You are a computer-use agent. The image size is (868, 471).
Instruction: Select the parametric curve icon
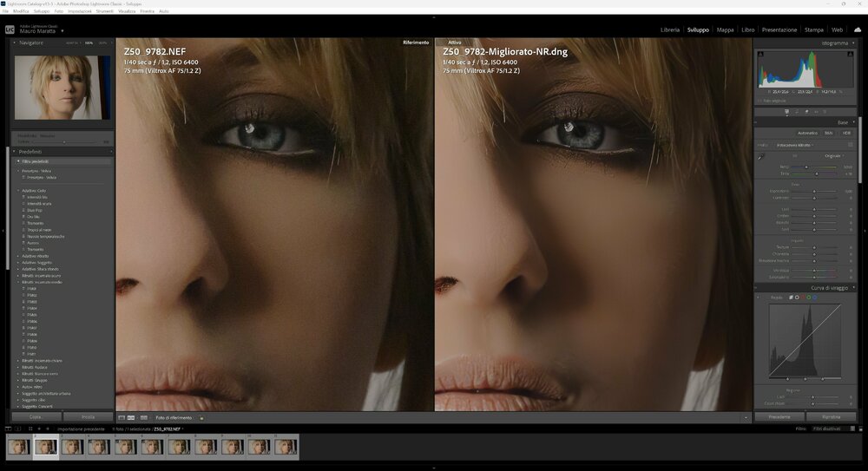pyautogui.click(x=791, y=298)
